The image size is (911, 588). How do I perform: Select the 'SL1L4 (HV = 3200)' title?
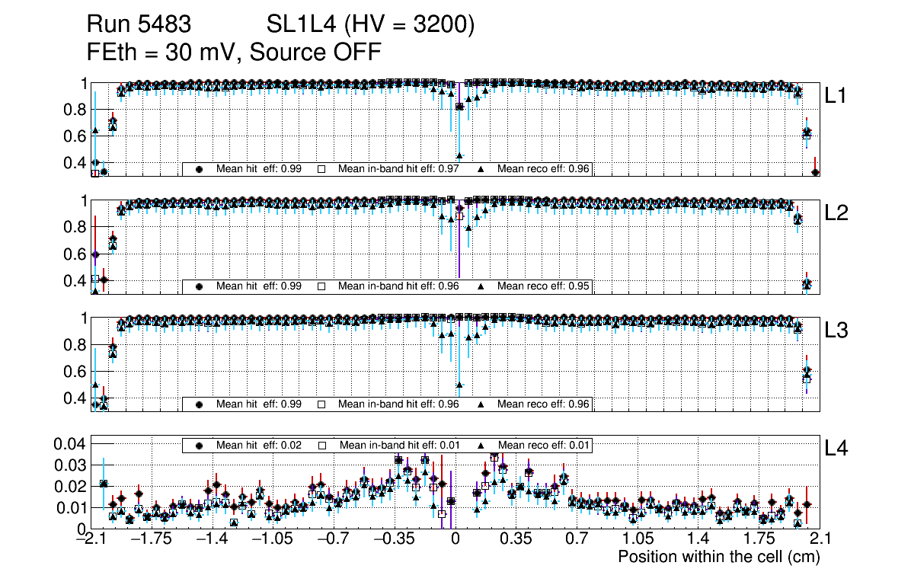point(370,25)
